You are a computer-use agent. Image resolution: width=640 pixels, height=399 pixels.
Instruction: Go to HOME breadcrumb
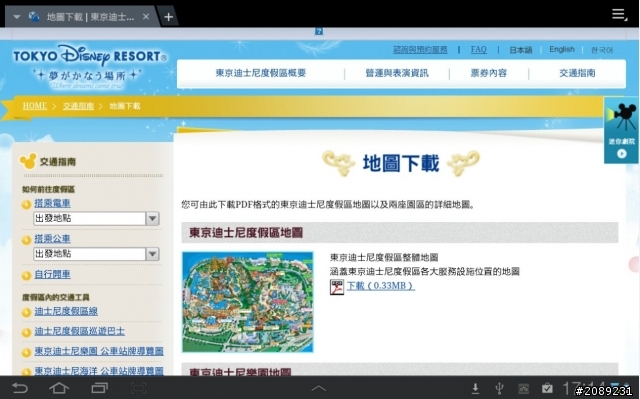[35, 106]
